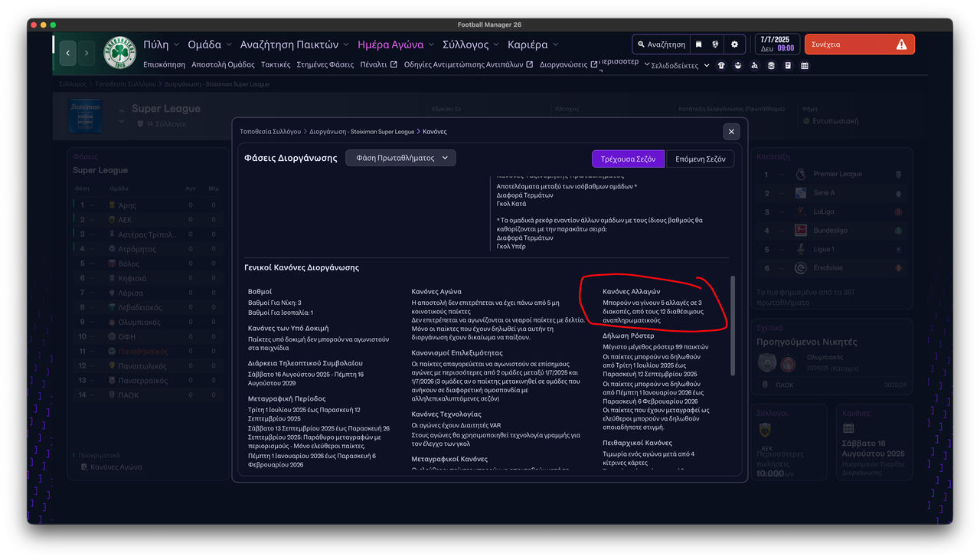Click the Γενικοί Κανόνες Διοργάνωσης heading
The width and height of the screenshot is (980, 560).
tap(302, 267)
